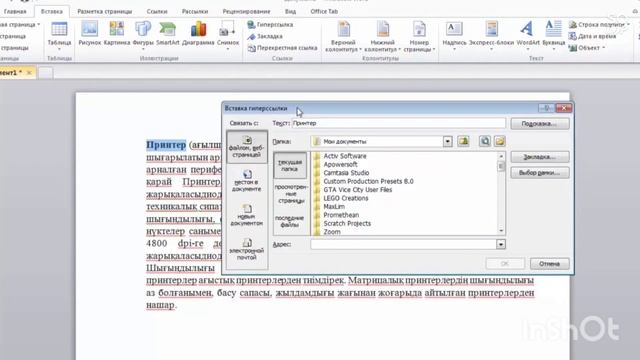
Task: Expand the Папка folder dropdown
Action: 448,142
